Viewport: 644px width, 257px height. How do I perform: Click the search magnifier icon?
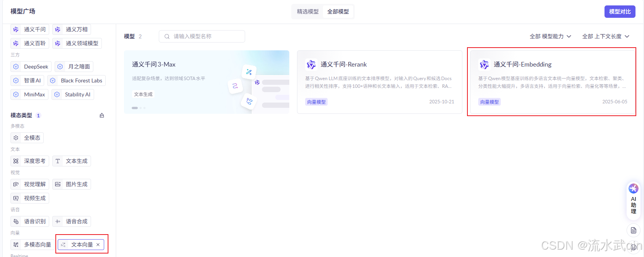tap(167, 36)
